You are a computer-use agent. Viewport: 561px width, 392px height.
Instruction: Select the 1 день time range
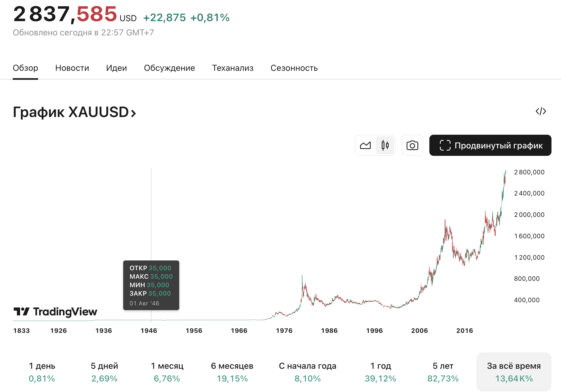[x=42, y=372]
